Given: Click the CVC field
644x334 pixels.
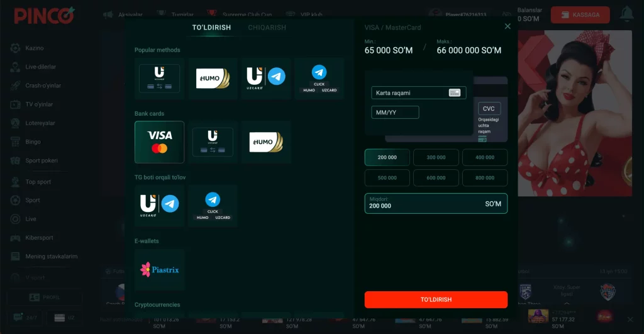Looking at the screenshot, I should coord(489,108).
